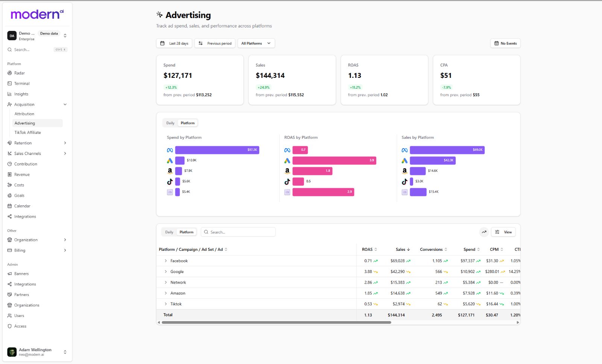
Task: Sort table by Sales column
Action: (x=403, y=249)
